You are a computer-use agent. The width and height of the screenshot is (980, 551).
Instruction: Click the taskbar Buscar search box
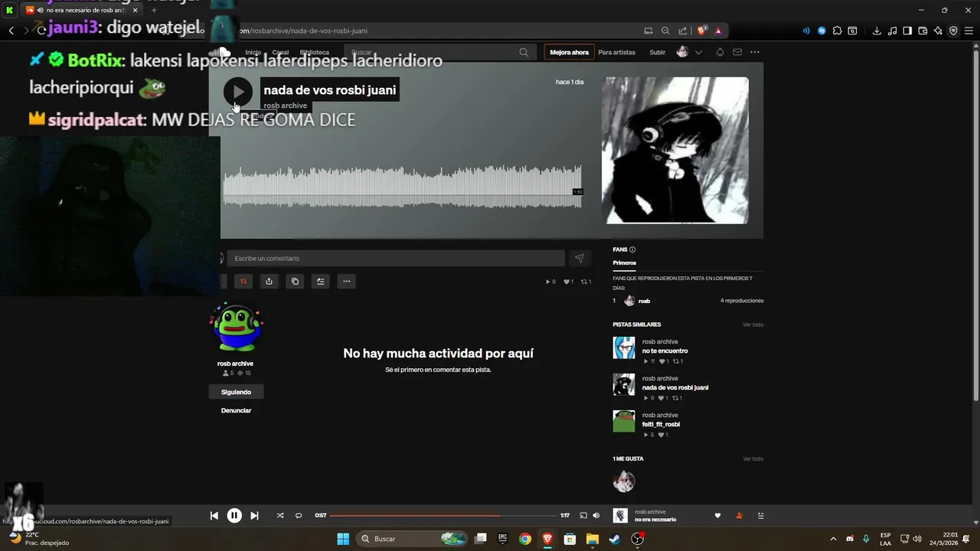coord(413,539)
